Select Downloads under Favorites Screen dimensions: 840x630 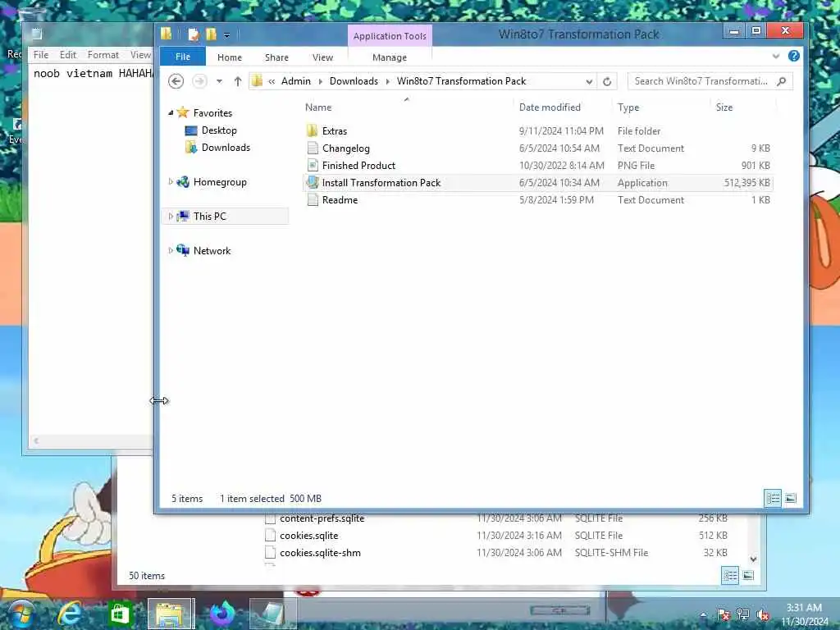pos(226,148)
